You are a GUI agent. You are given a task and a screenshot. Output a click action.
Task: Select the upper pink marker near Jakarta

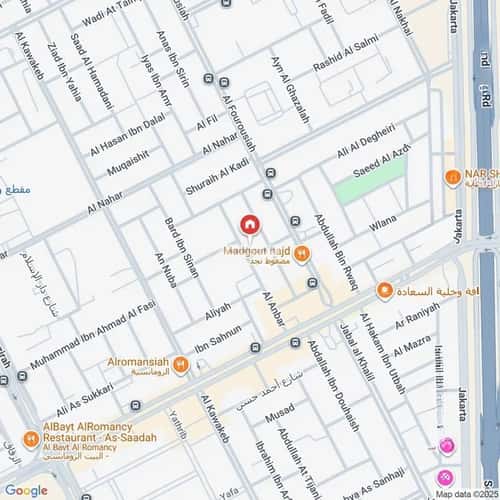point(447,446)
